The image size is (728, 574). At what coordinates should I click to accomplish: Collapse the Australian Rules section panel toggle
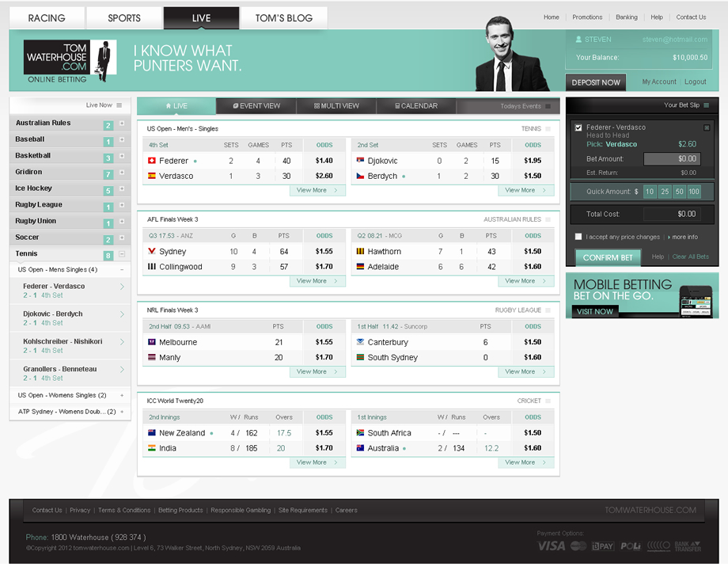click(548, 219)
